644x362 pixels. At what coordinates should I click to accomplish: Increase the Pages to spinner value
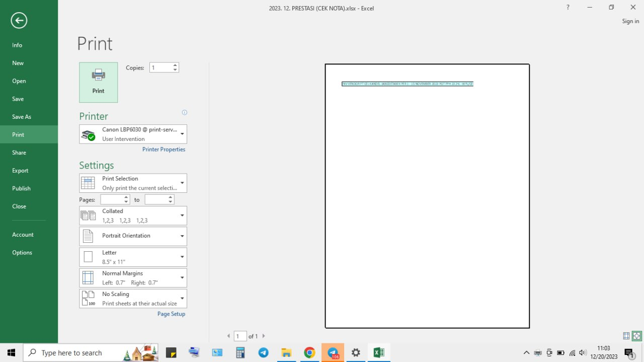coord(171,197)
